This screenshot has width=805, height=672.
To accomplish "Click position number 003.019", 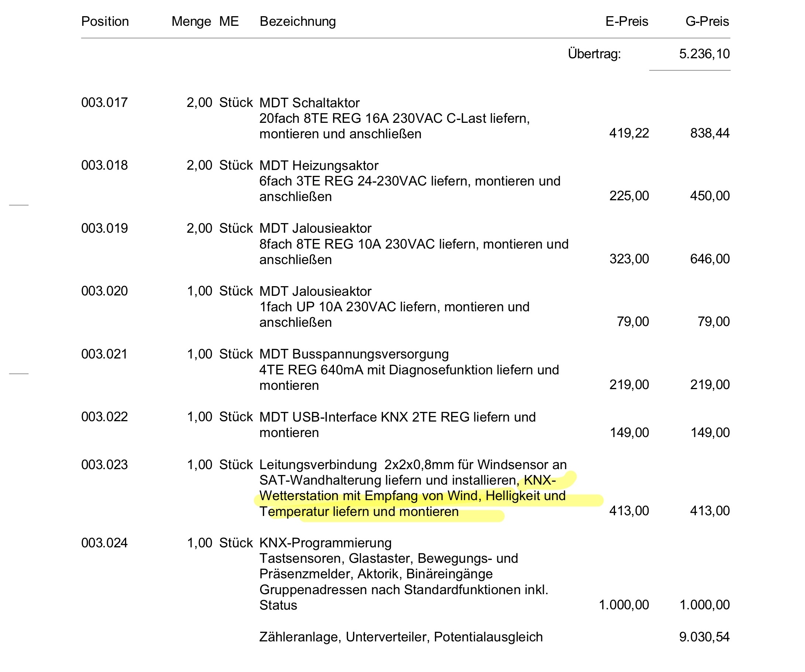I will [105, 228].
